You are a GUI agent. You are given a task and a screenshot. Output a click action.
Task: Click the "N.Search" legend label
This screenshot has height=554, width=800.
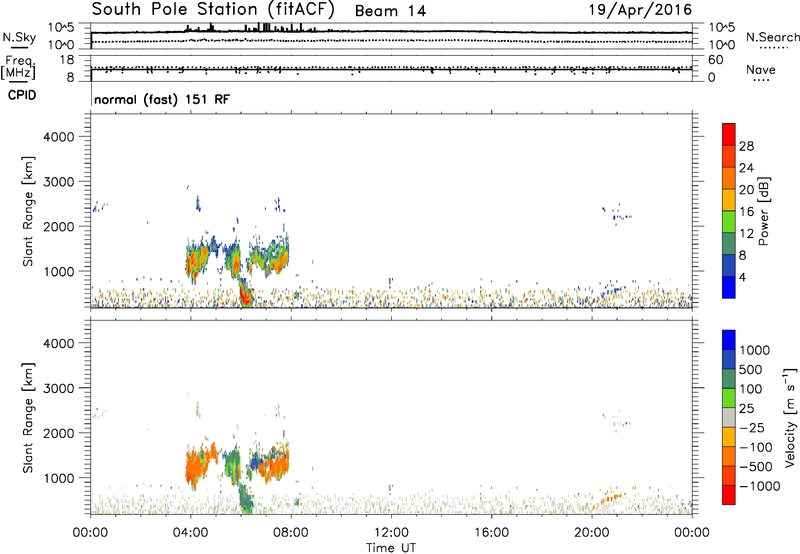(x=773, y=37)
